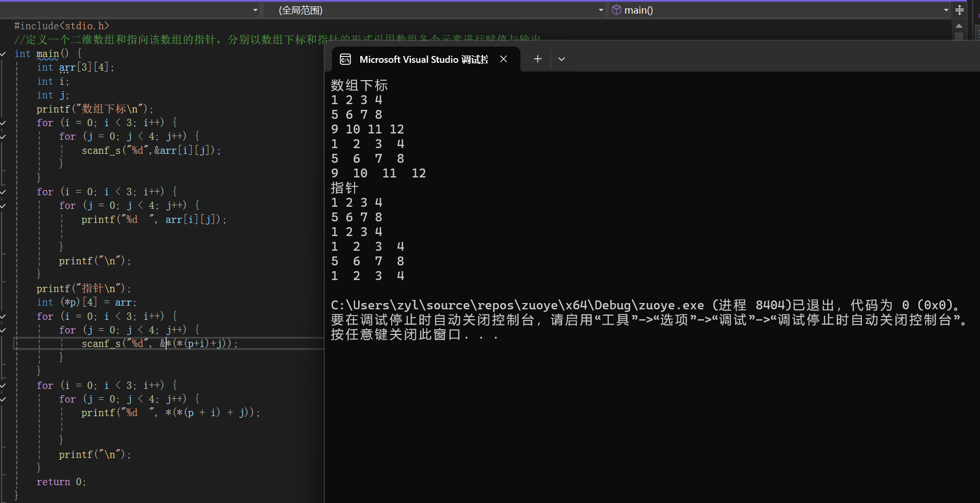This screenshot has height=503, width=980.
Task: Open the main() member dropdown
Action: (946, 10)
